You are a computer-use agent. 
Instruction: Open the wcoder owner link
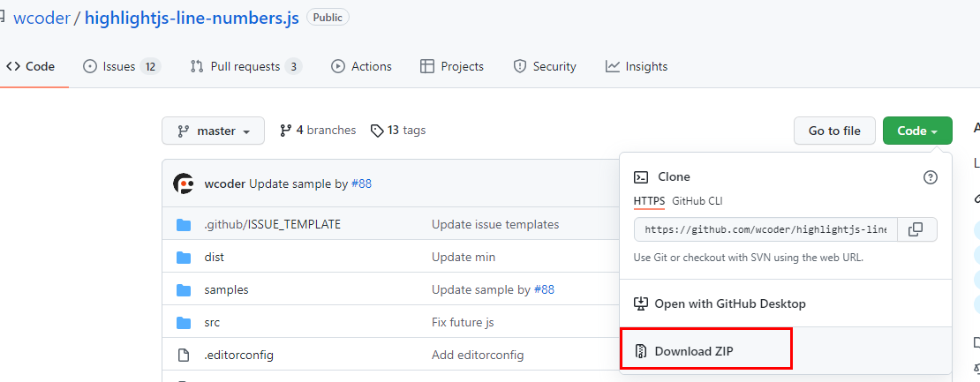click(x=41, y=18)
